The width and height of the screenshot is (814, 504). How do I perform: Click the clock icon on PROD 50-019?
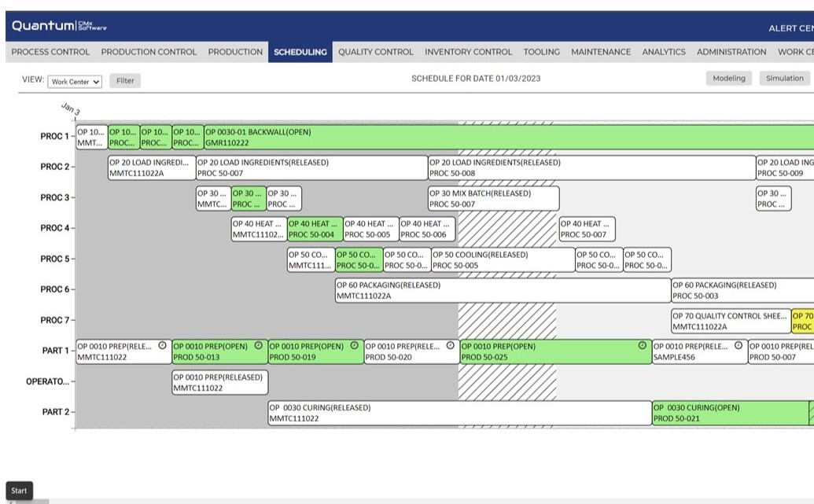[355, 344]
